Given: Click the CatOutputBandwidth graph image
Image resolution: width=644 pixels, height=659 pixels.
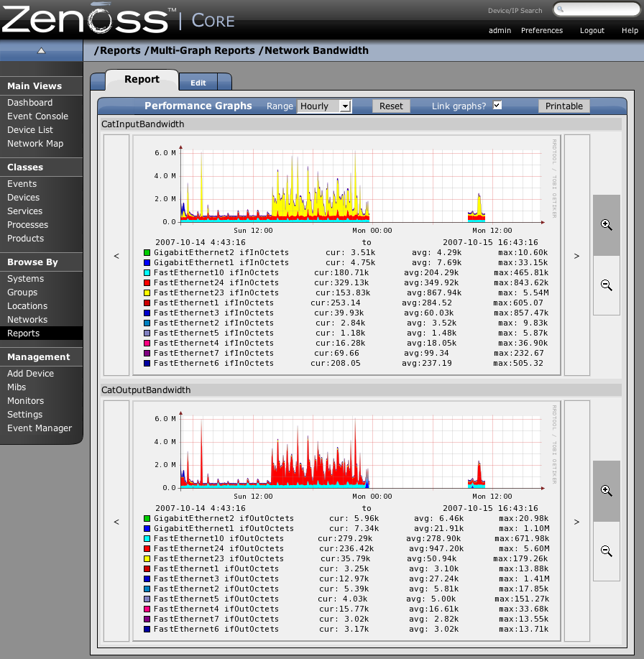Looking at the screenshot, I should (x=347, y=521).
